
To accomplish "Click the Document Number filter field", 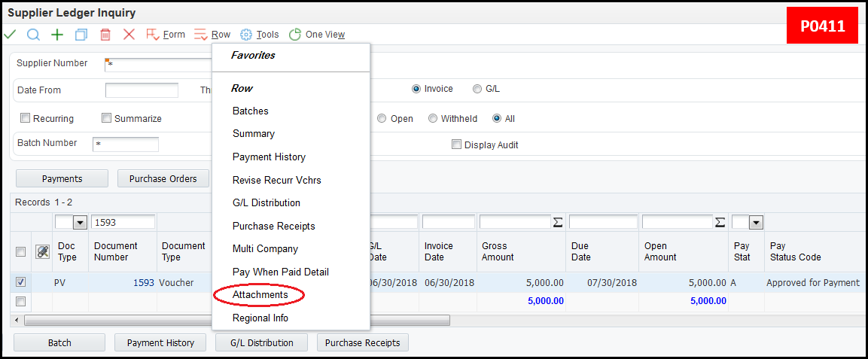I will point(123,222).
